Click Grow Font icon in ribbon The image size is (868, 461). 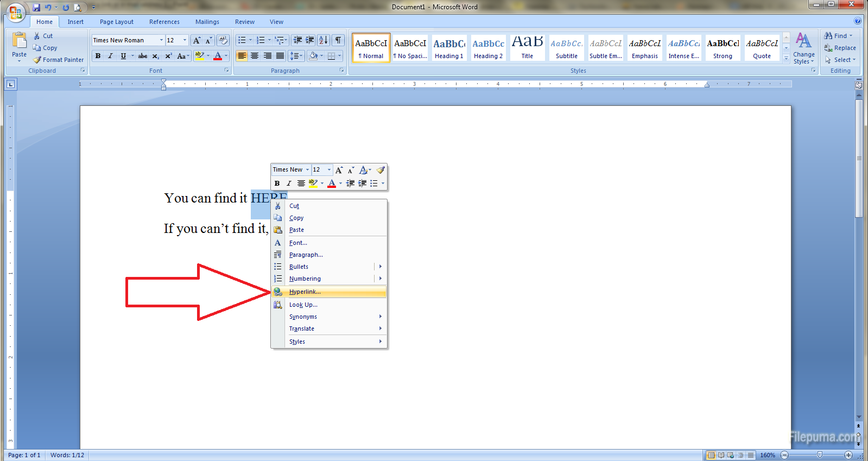pyautogui.click(x=197, y=40)
